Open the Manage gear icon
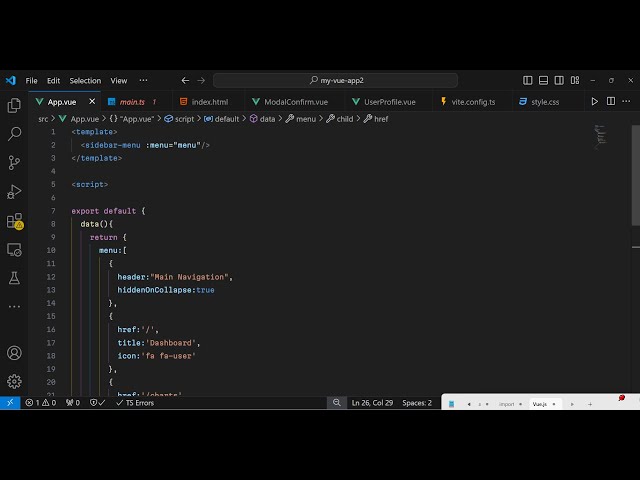This screenshot has height=480, width=640. coord(14,381)
